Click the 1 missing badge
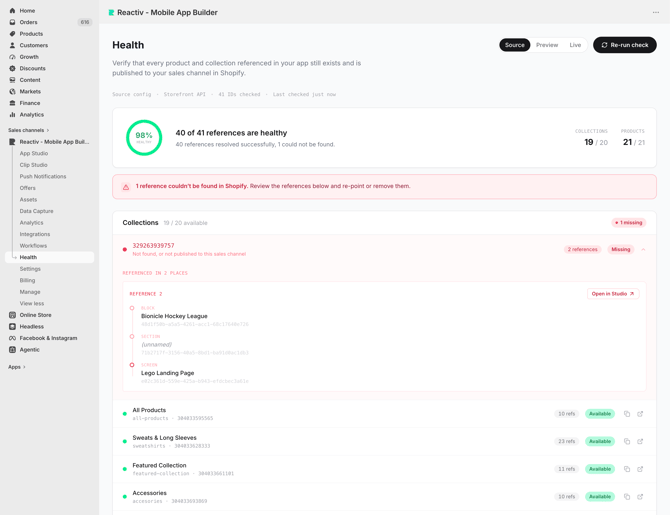Image resolution: width=670 pixels, height=515 pixels. click(629, 223)
